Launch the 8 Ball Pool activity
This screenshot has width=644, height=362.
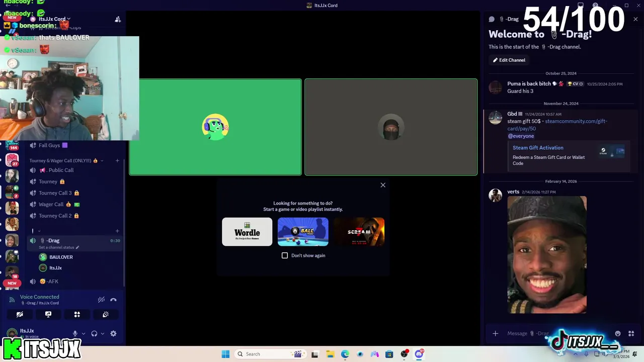[x=303, y=232]
